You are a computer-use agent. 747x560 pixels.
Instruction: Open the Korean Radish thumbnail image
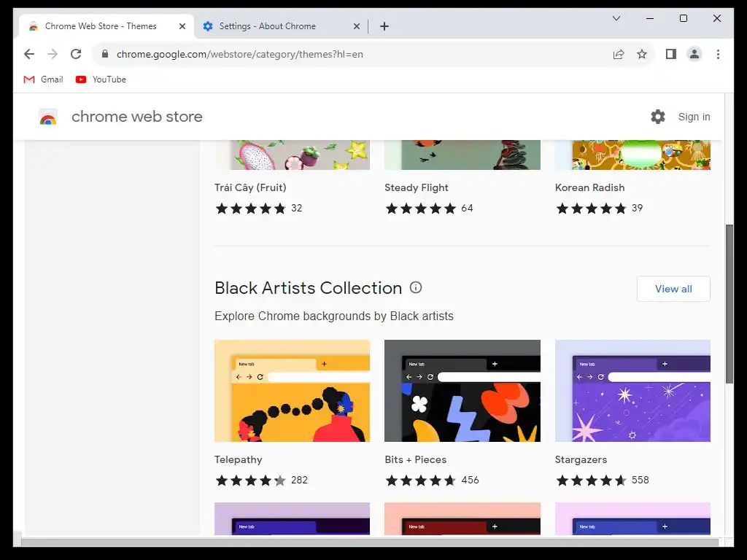632,155
